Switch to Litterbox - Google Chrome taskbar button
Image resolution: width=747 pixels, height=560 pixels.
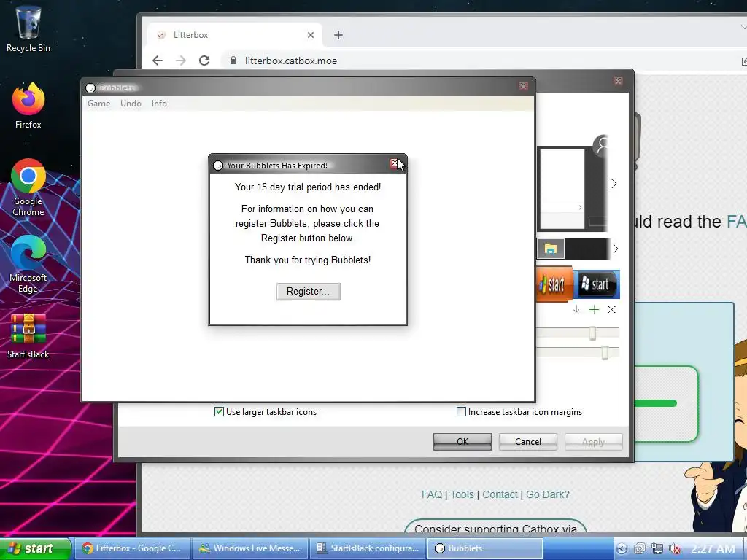(133, 548)
